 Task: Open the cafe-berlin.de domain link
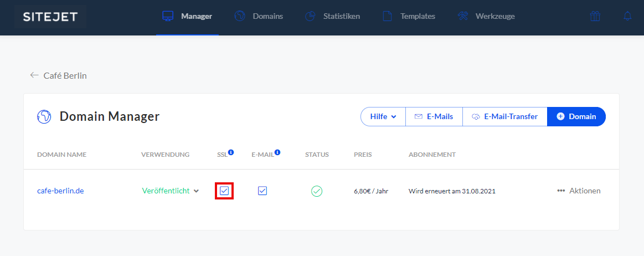[x=60, y=191]
